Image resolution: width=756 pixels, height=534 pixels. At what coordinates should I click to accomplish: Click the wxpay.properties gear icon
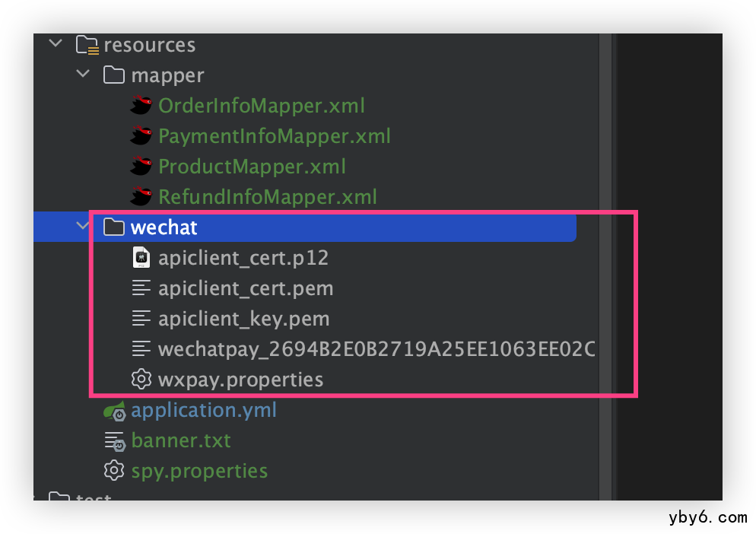(x=141, y=380)
